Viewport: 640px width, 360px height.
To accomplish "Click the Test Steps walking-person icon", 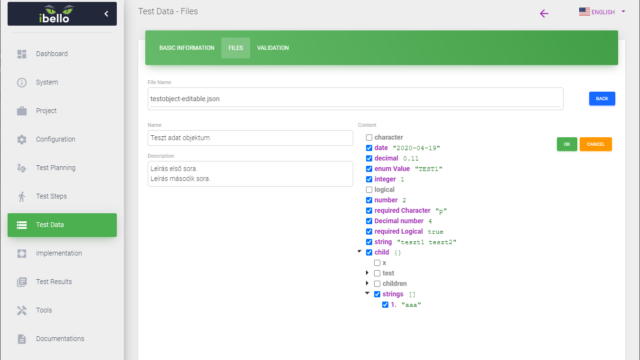I will click(22, 196).
